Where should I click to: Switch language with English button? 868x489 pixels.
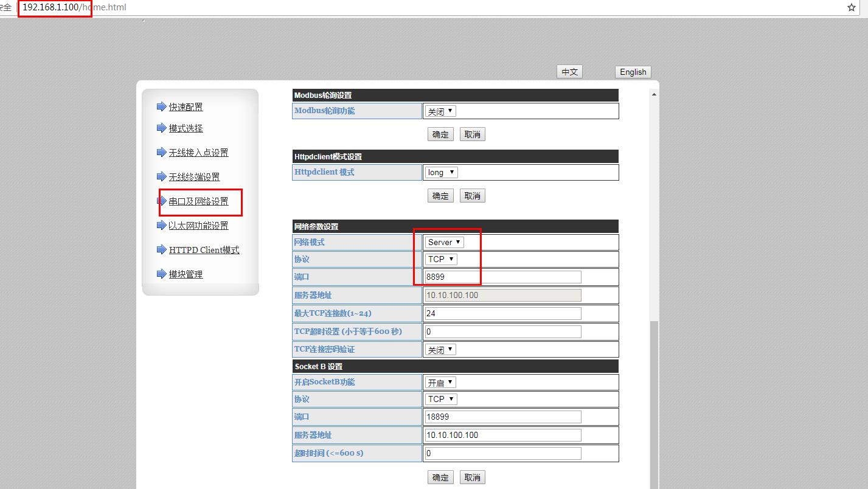pyautogui.click(x=633, y=72)
